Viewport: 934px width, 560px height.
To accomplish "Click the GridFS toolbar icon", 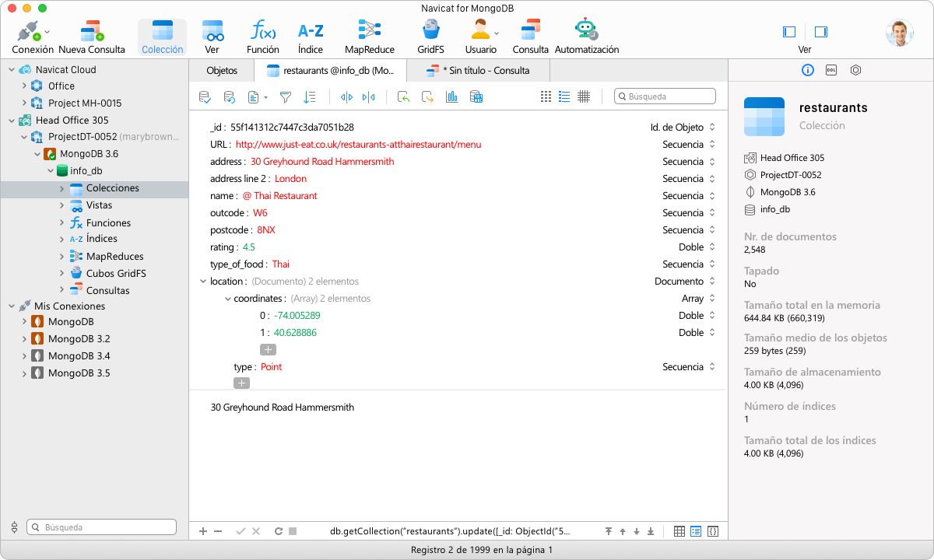I will coord(430,37).
